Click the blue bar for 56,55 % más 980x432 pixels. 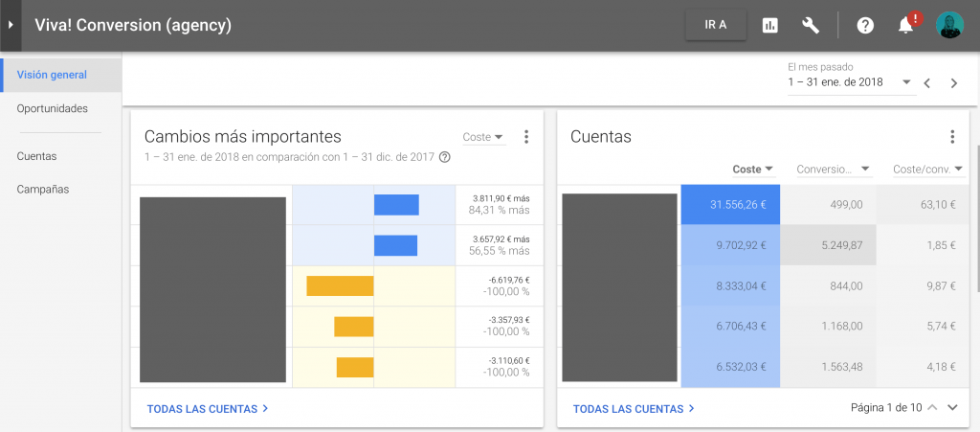pos(395,246)
